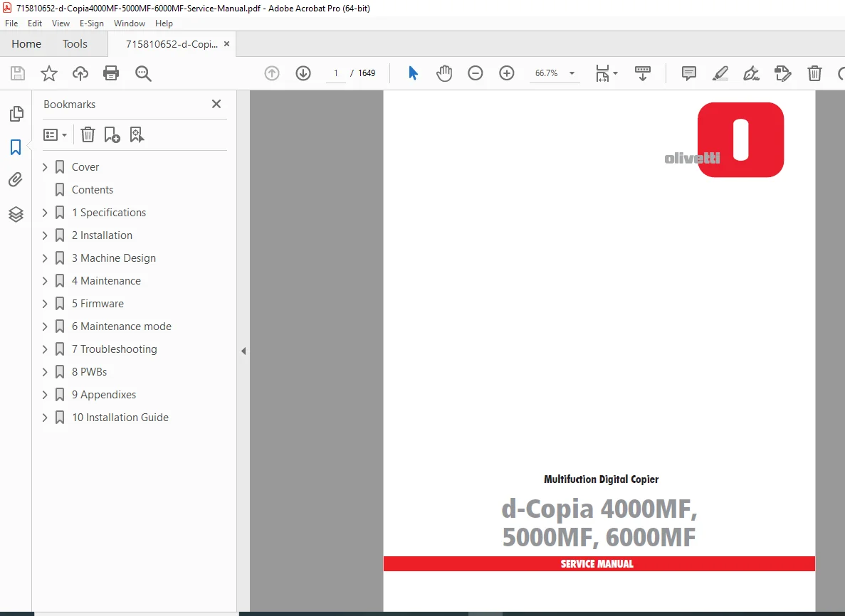Add the document to starred favorites
The width and height of the screenshot is (845, 616).
[x=49, y=73]
